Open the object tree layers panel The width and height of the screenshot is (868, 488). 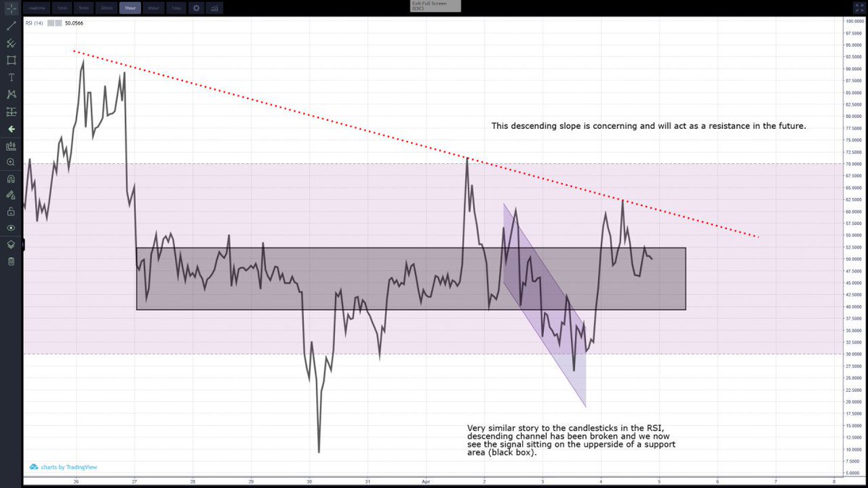point(11,244)
